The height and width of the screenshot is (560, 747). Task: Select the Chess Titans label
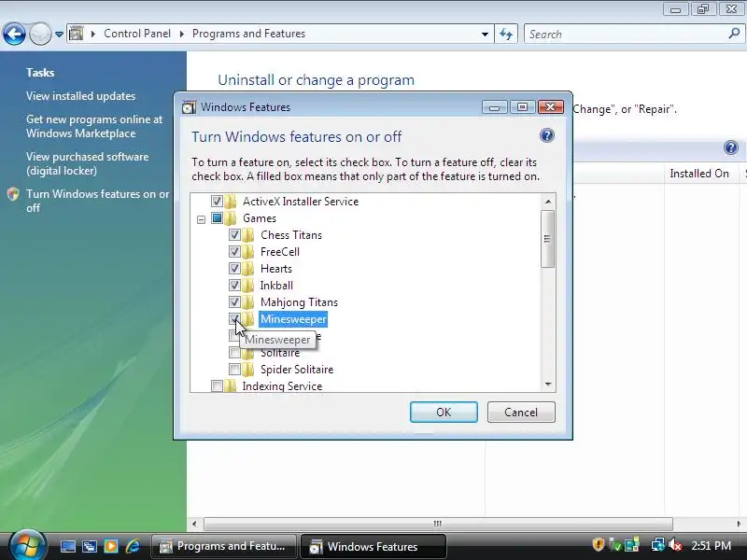pyautogui.click(x=291, y=235)
